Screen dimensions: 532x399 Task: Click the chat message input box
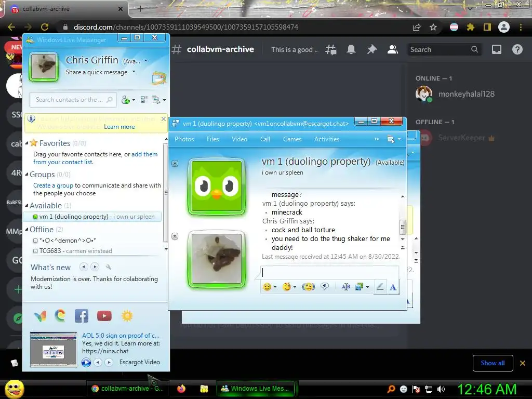click(330, 272)
